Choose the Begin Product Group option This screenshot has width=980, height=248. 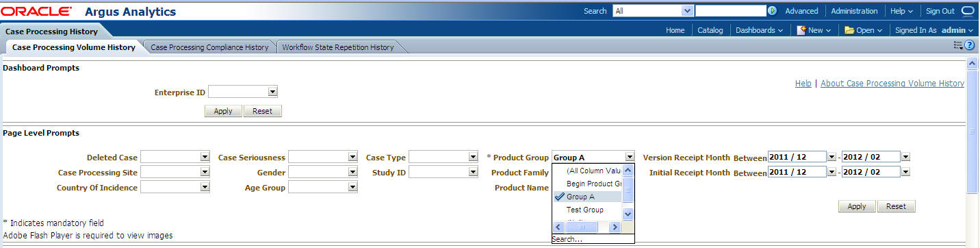coord(587,184)
